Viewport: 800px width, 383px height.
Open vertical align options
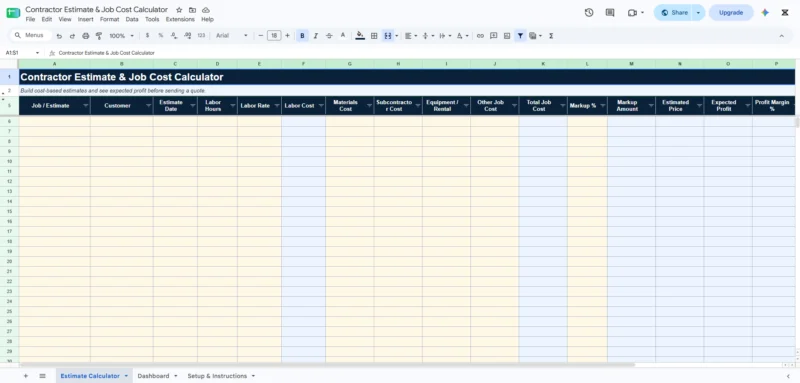428,36
